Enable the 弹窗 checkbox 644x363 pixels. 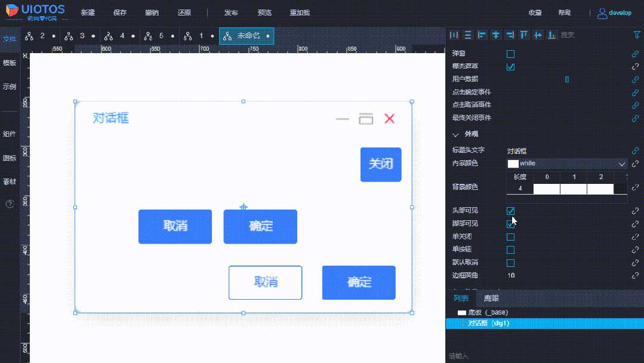(x=511, y=54)
